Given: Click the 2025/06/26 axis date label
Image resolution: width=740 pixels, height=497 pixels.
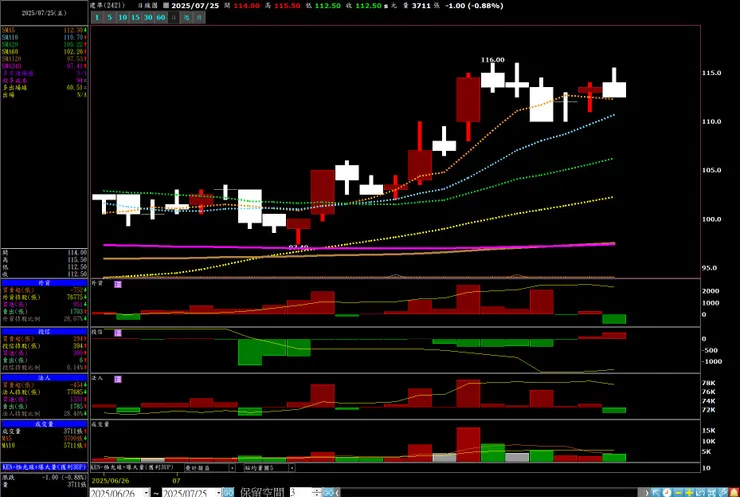Looking at the screenshot, I should pos(110,480).
